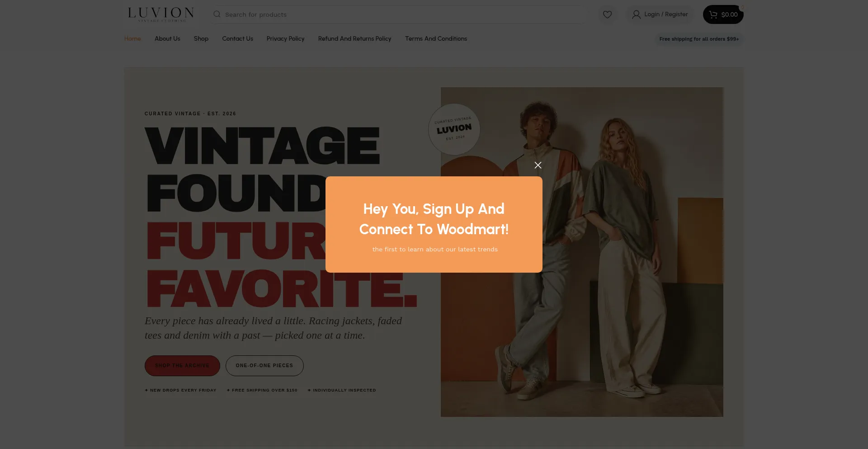Click 'INDIVIDUALLY INSPECTED' text
Screen dimensions: 868x449
coord(342,390)
